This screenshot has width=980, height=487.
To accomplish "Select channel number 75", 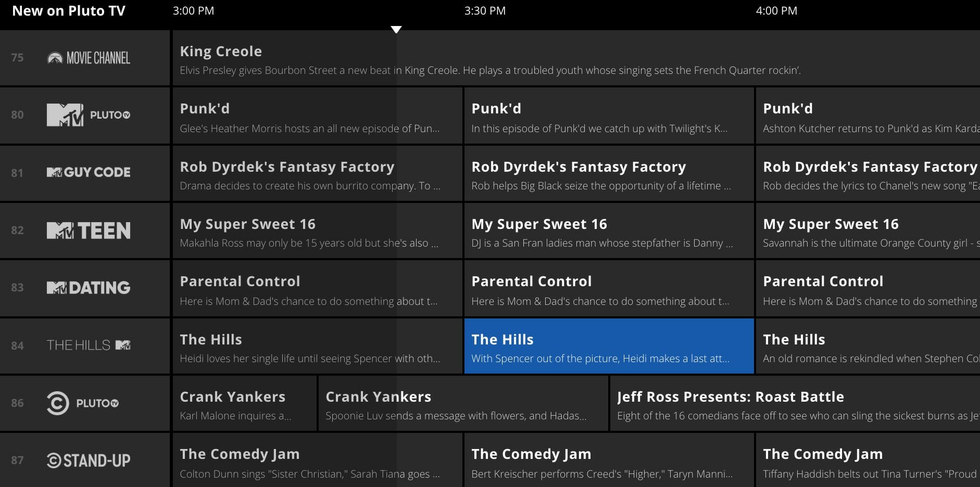I will pos(17,58).
